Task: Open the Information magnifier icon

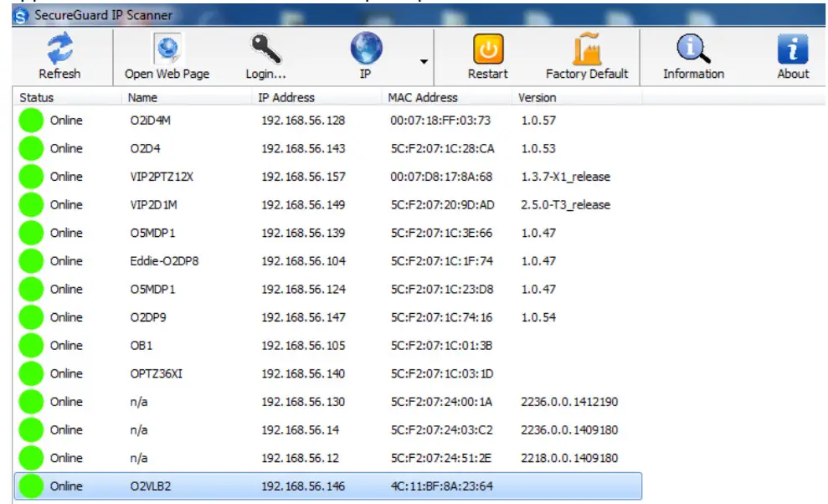Action: [x=693, y=49]
